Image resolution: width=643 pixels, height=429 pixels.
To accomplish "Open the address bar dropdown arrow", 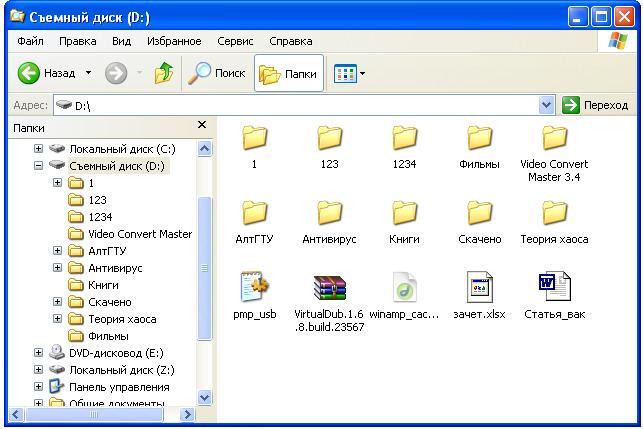I will pyautogui.click(x=546, y=105).
